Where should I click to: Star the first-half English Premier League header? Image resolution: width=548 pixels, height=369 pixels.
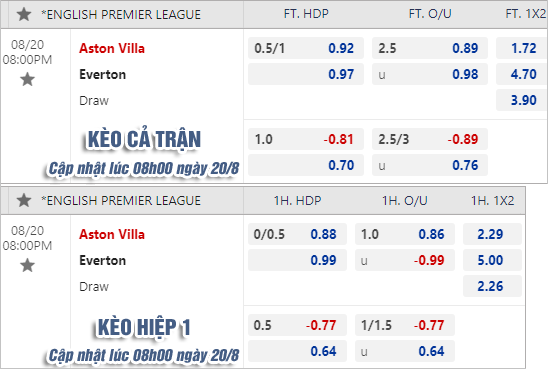tap(24, 200)
